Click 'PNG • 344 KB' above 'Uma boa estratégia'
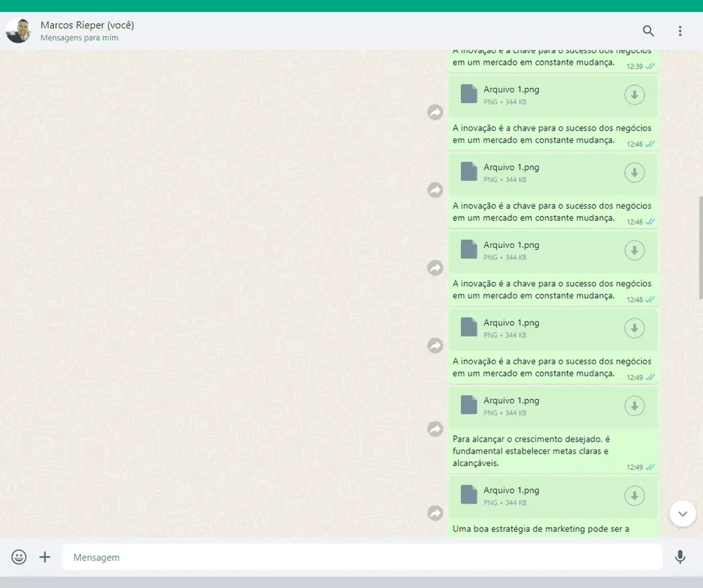The width and height of the screenshot is (703, 588). pos(505,503)
